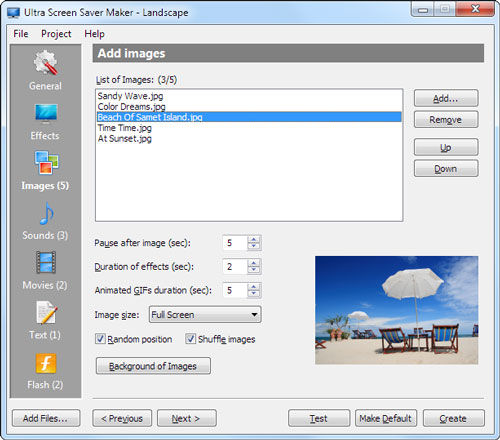The image size is (500, 440).
Task: Select Time Time.jpg in the list
Action: (125, 128)
